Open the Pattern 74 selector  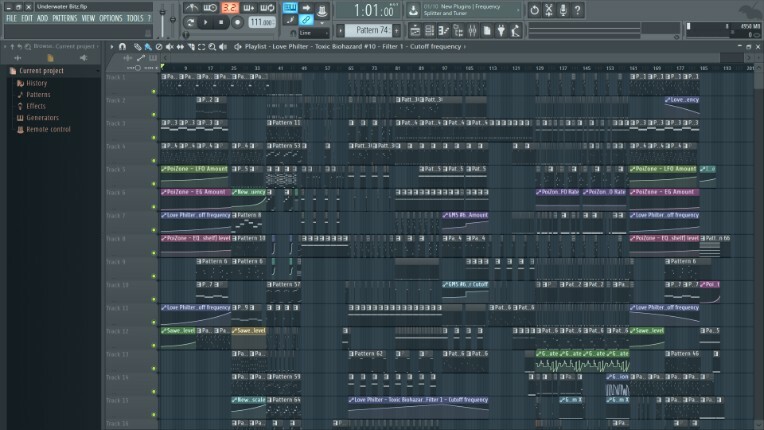coord(369,30)
